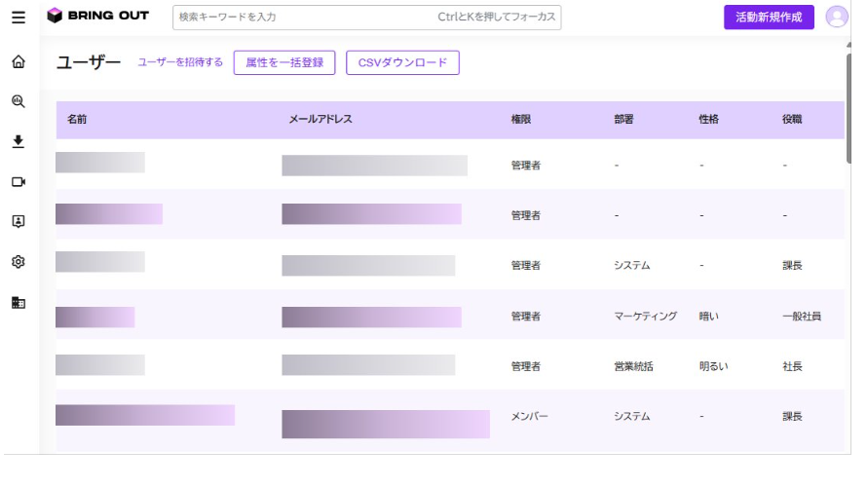Open the settings gear in the sidebar
The width and height of the screenshot is (868, 487).
coord(18,262)
